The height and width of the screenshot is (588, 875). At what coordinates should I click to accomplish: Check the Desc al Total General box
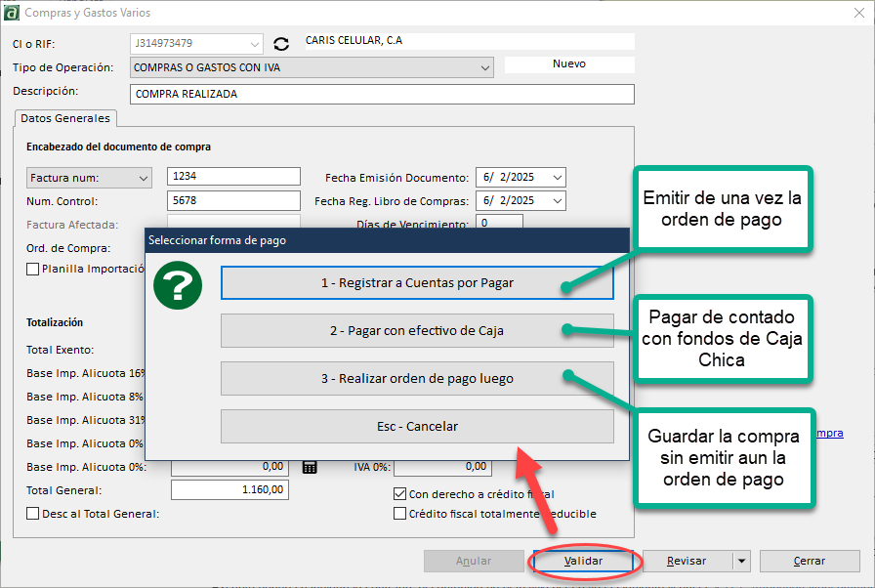33,513
